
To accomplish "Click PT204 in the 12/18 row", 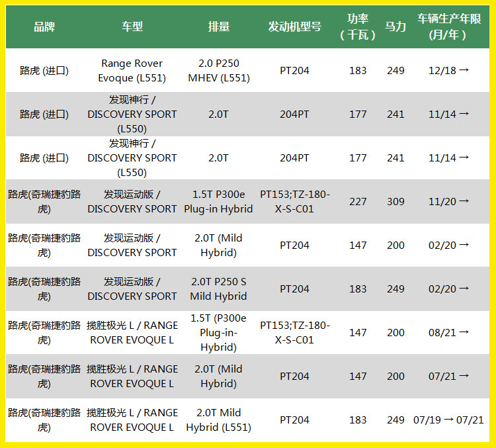I will [294, 71].
